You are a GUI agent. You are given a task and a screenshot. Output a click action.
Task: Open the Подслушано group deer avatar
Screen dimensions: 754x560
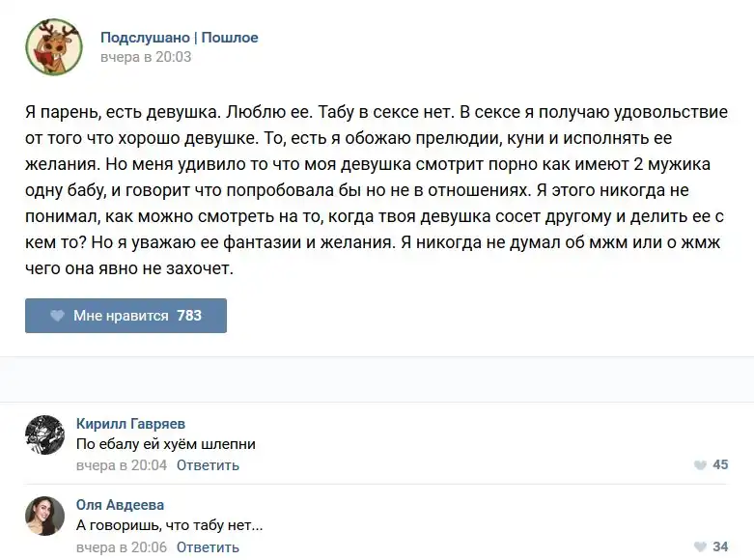click(53, 47)
